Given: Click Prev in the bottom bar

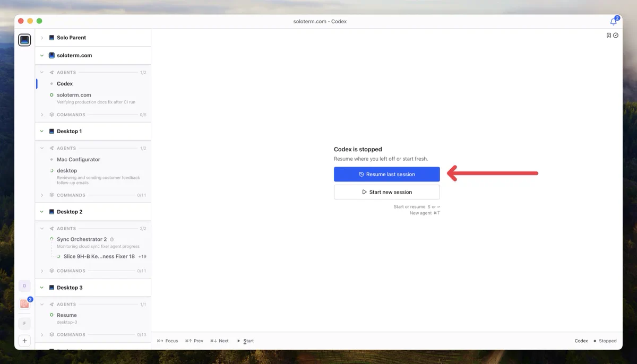Looking at the screenshot, I should tap(194, 341).
